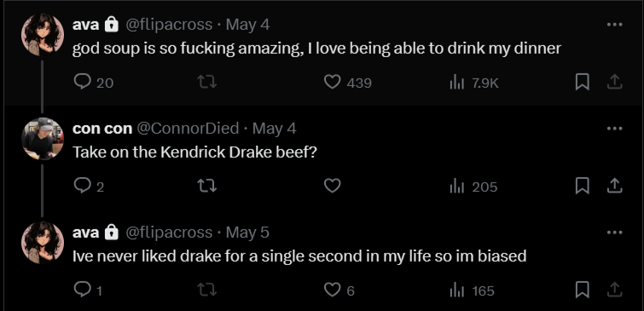Open more options on con con's tweet
The width and height of the screenshot is (644, 311).
coord(614,129)
